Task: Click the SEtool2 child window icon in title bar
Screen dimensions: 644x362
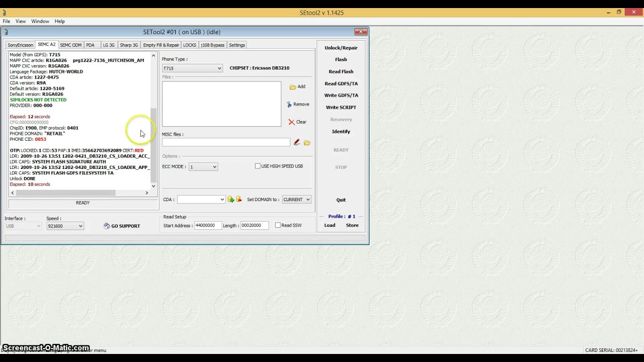Action: coord(6,32)
